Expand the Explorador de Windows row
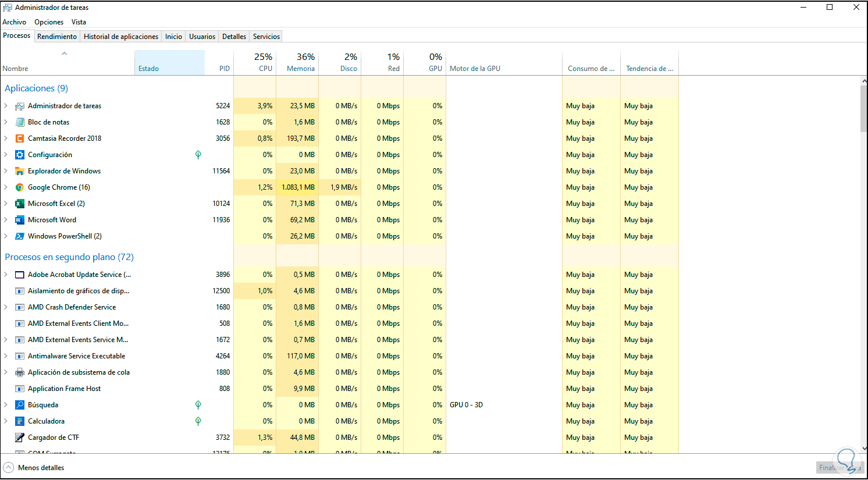Viewport: 868px width, 480px height. tap(6, 171)
